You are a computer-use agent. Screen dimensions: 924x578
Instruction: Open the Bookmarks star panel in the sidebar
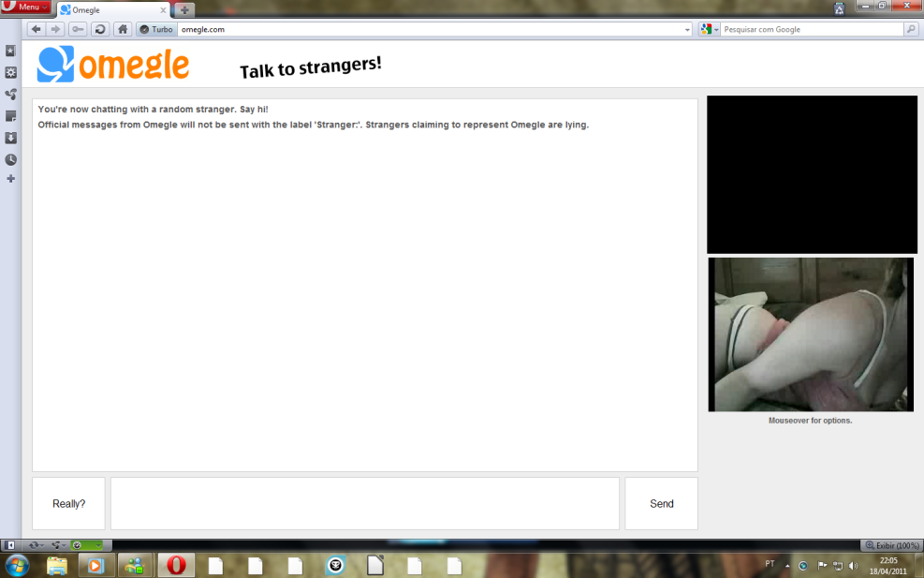pos(10,51)
